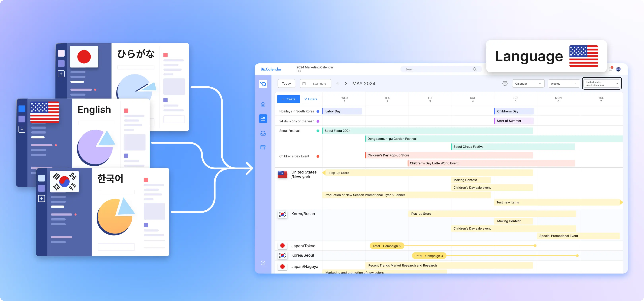
Task: Click the 2024 Marketing Calendar title
Action: 315,67
